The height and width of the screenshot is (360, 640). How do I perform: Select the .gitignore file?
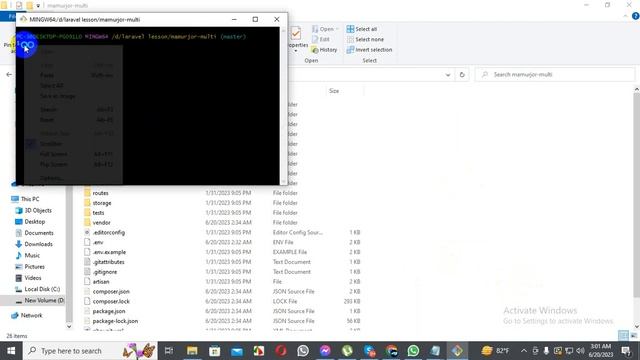click(105, 272)
